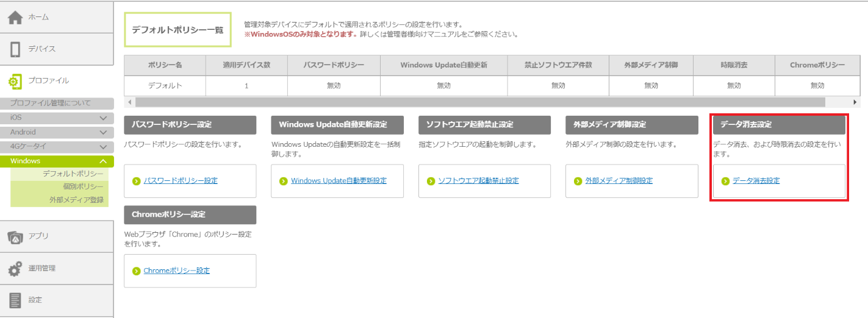
Task: Click the Settings document icon in sidebar
Action: tap(15, 300)
